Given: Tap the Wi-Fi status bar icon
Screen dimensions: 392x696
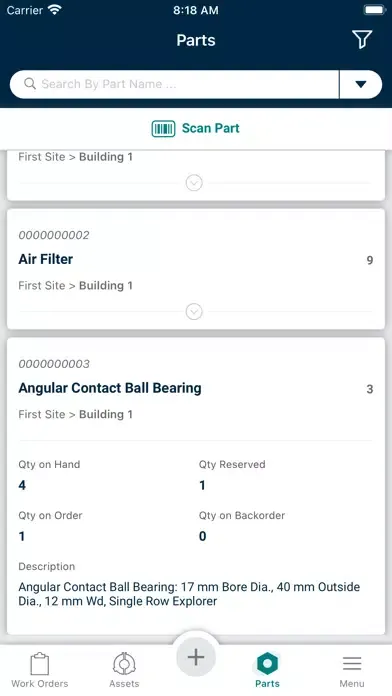Looking at the screenshot, I should (55, 10).
